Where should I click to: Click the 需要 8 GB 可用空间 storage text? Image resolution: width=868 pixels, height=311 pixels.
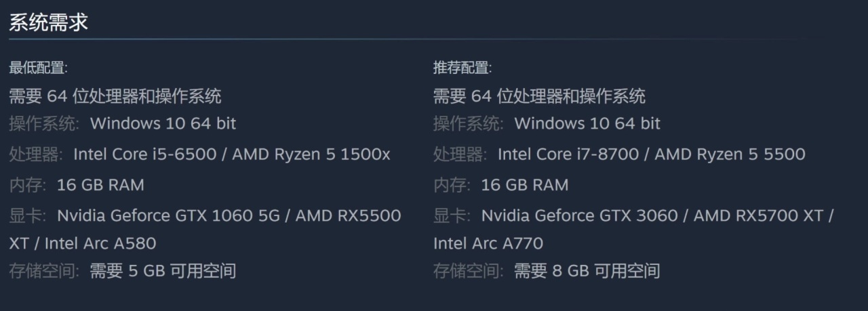pos(587,271)
